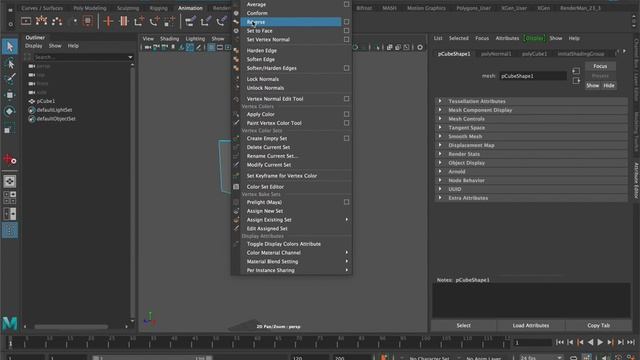The width and height of the screenshot is (640, 360).
Task: Pick the Paint selection brush tool
Action: pyautogui.click(x=10, y=78)
